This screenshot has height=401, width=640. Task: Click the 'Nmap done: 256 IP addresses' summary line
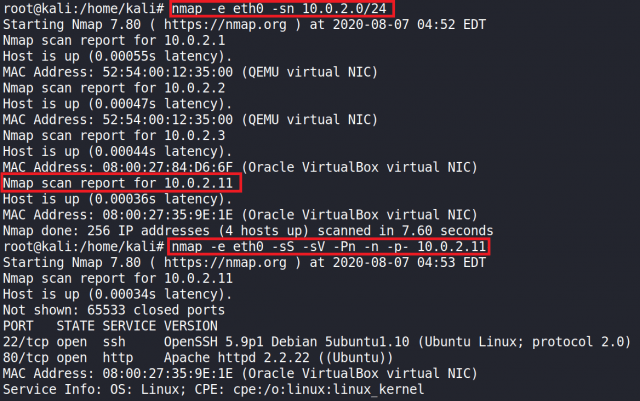240,230
